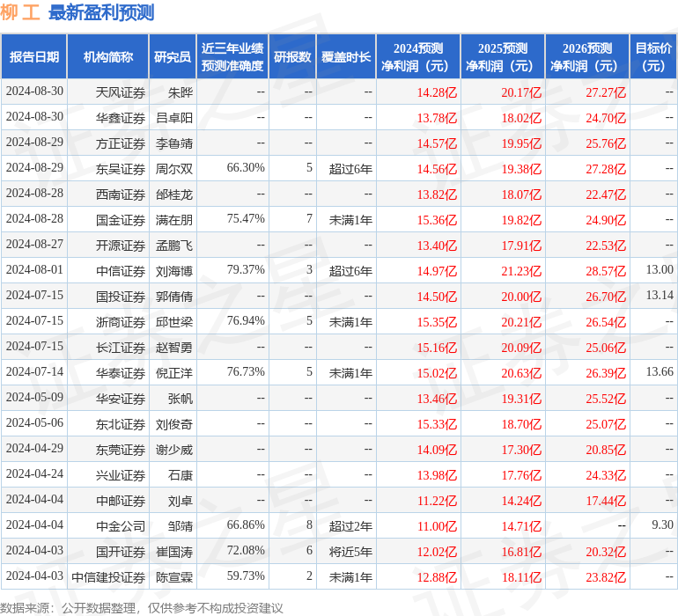Viewport: 678px width, 616px height.
Task: Click the 2026预测净利润 column header
Action: point(587,56)
